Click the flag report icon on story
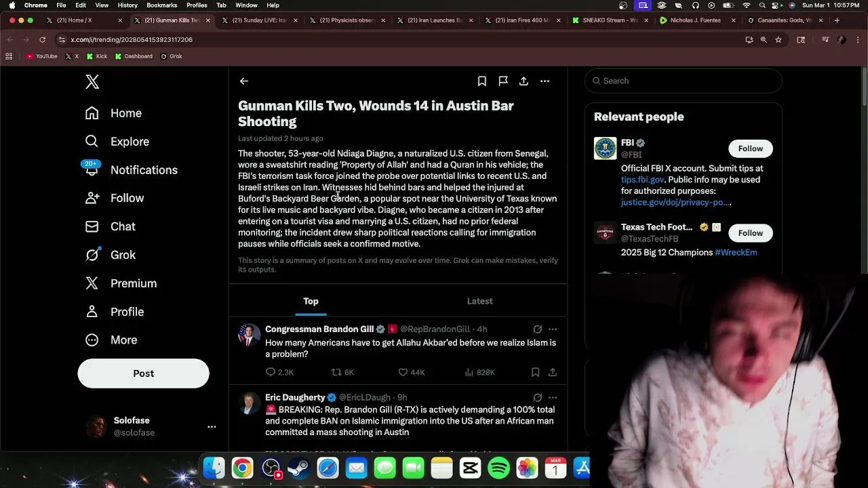Viewport: 868px width, 488px height. (503, 81)
